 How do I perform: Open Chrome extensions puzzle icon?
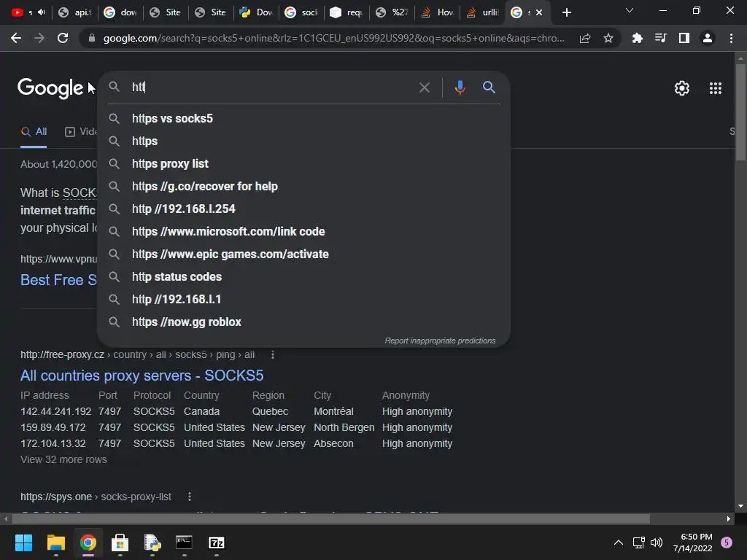(x=637, y=38)
